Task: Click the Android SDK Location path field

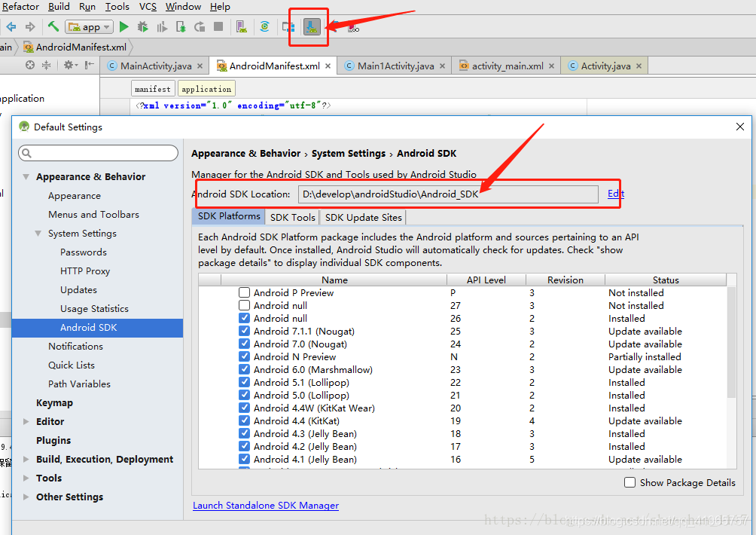Action: 448,194
